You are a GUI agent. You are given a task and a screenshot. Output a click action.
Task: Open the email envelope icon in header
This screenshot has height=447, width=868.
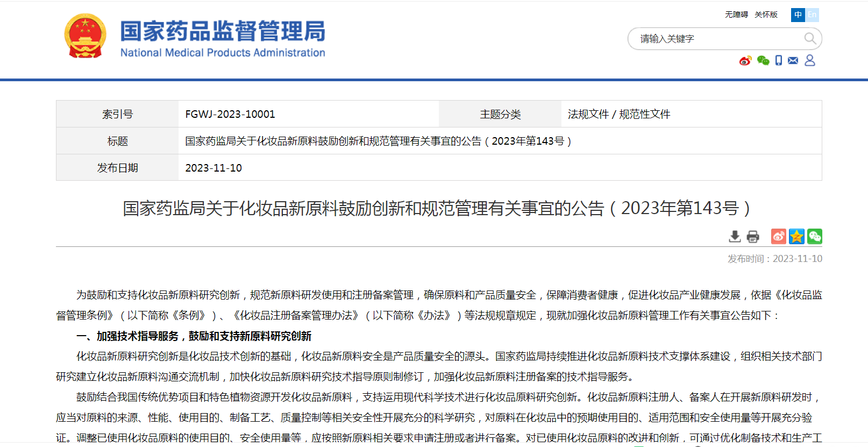[793, 61]
